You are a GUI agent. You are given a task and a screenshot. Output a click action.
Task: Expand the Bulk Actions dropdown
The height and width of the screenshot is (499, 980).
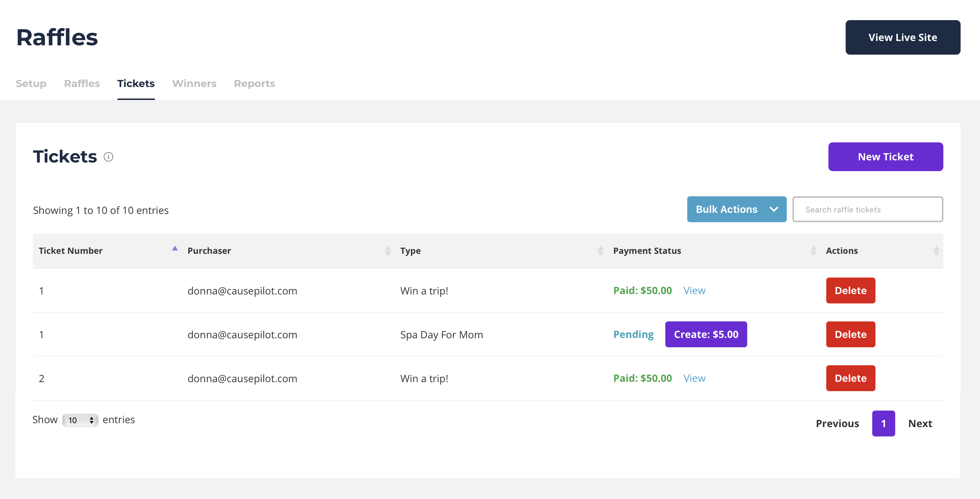click(736, 209)
